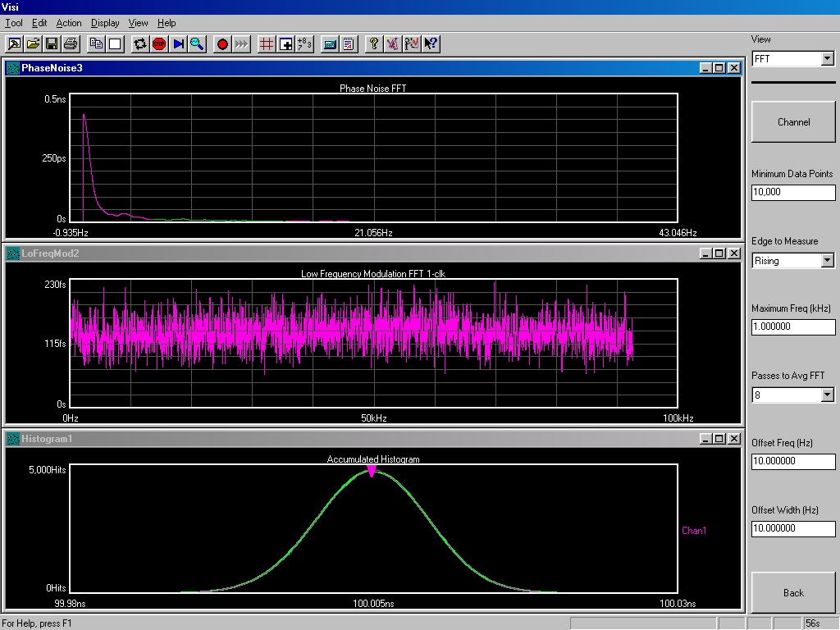Click the magnifier zoom waveform icon
Screen dimensions: 840x630
click(197, 44)
